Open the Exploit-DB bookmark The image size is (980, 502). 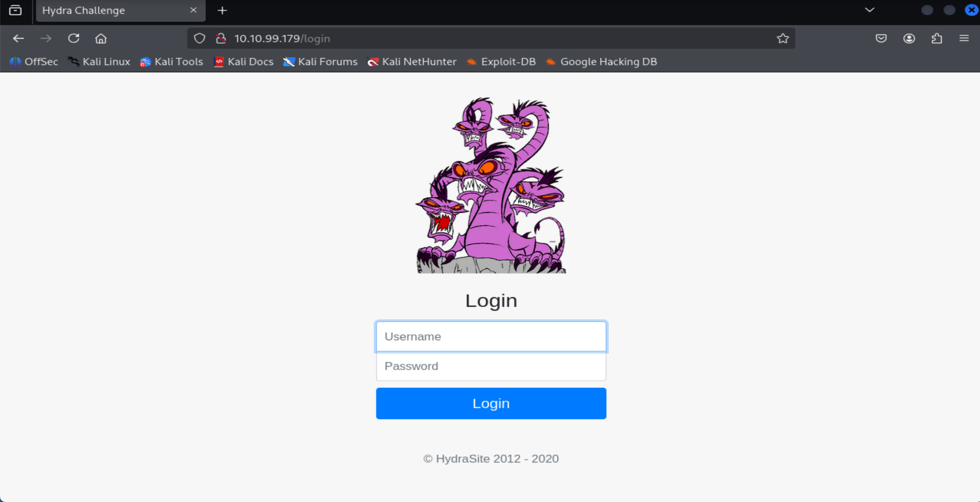[x=501, y=62]
